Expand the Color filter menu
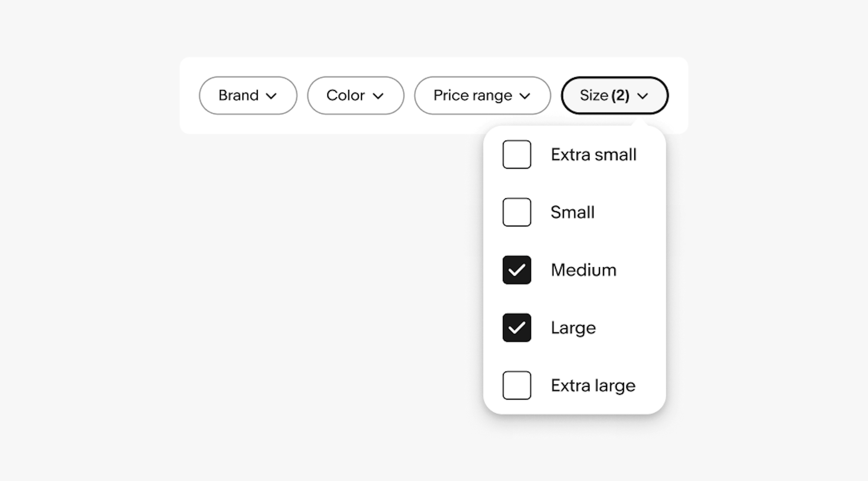Screen dimensions: 868x481 pyautogui.click(x=354, y=95)
